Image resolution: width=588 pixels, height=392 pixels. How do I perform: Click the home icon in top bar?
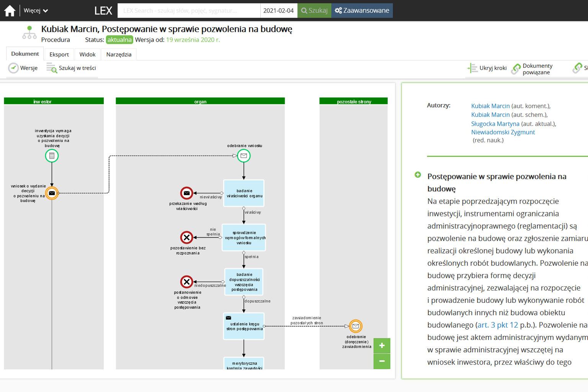(x=10, y=11)
